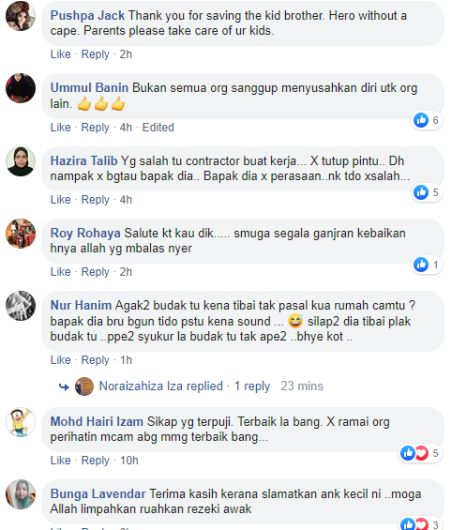The height and width of the screenshot is (530, 467).
Task: Like Roy Rohaya's comment
Action: point(60,272)
